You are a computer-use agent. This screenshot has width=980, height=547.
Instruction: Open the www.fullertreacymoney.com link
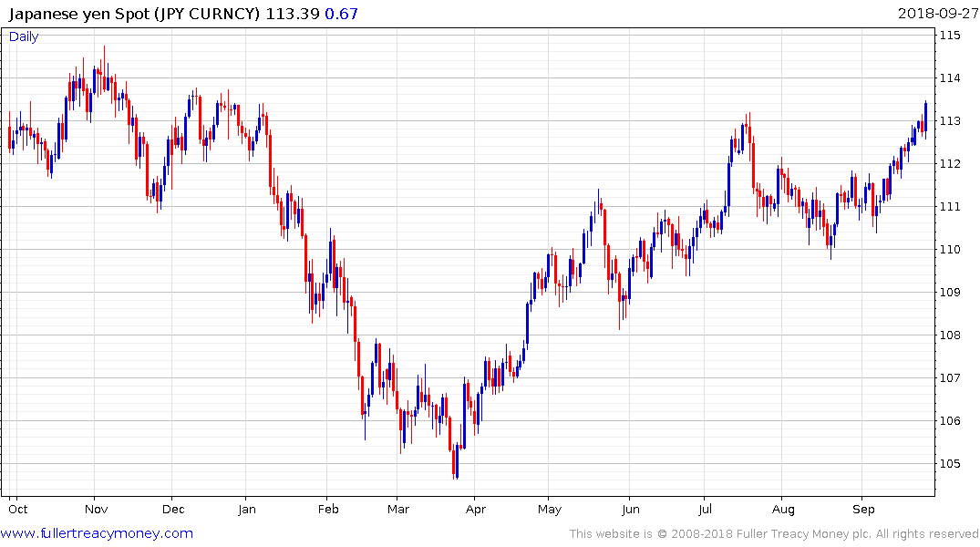coord(97,533)
